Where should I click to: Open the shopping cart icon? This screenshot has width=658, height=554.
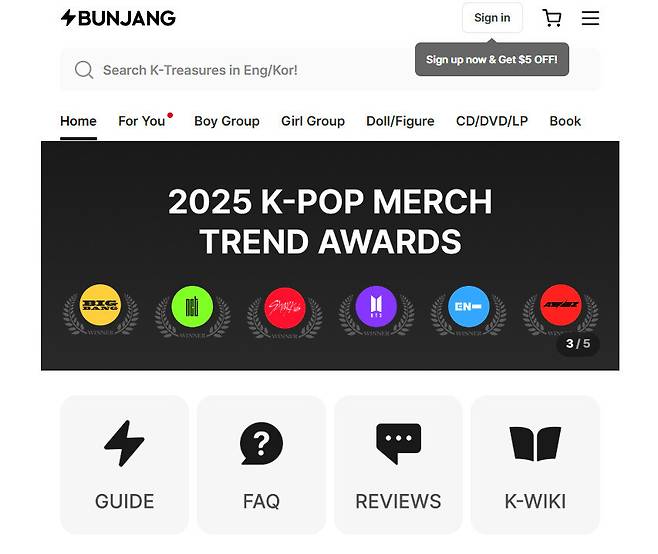pos(552,18)
